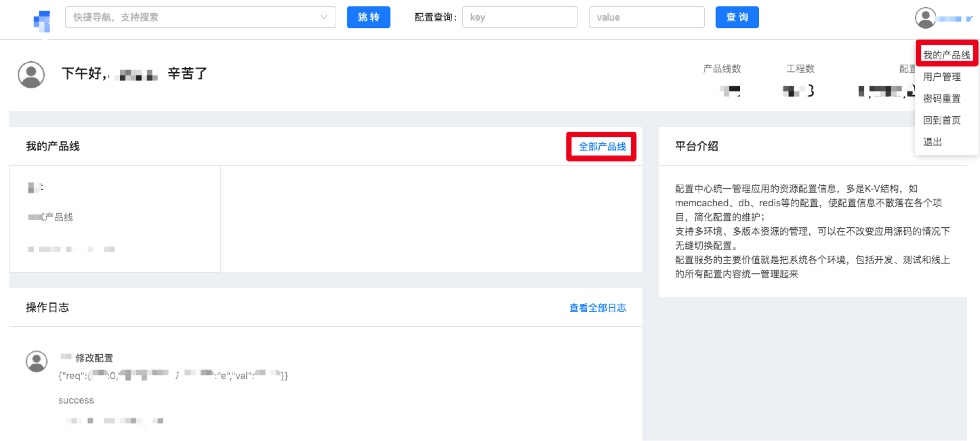Click the blue platform logo icon

click(x=42, y=21)
